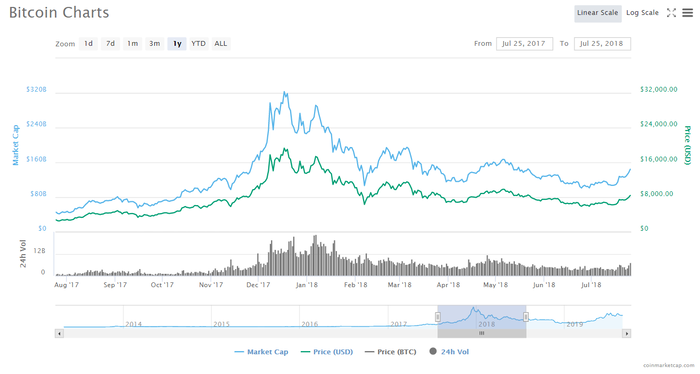Click the navigator right range handle
This screenshot has width=700, height=374.
[526, 317]
